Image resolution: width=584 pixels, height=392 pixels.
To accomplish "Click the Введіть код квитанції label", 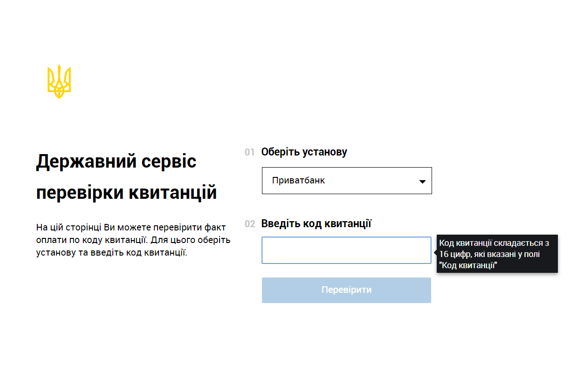I will point(316,224).
